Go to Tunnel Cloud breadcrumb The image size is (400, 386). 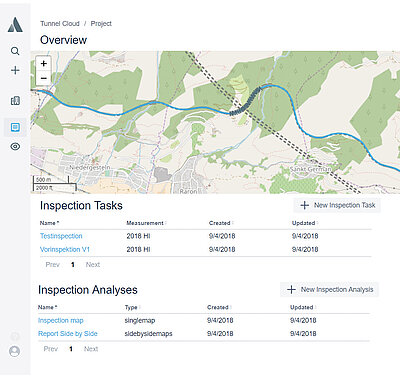click(x=60, y=24)
